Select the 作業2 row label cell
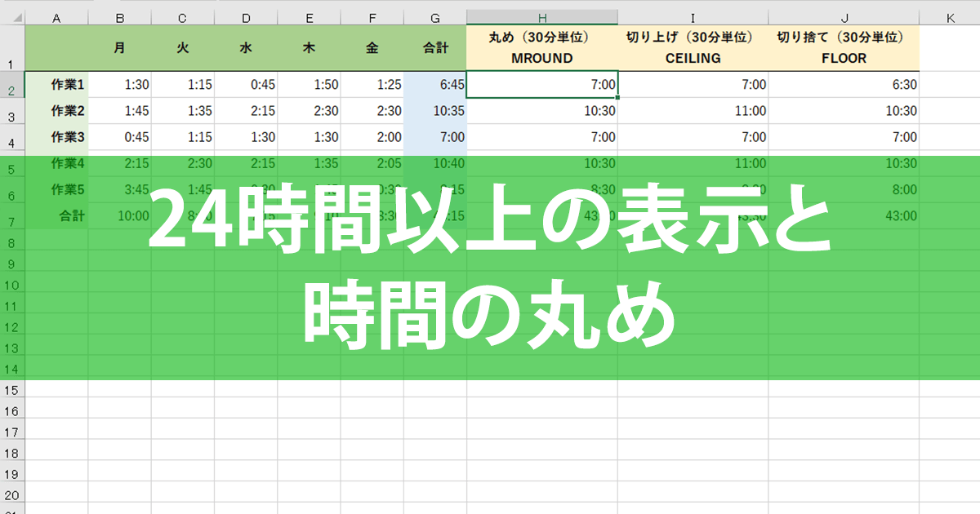Image resolution: width=980 pixels, height=514 pixels. (56, 111)
